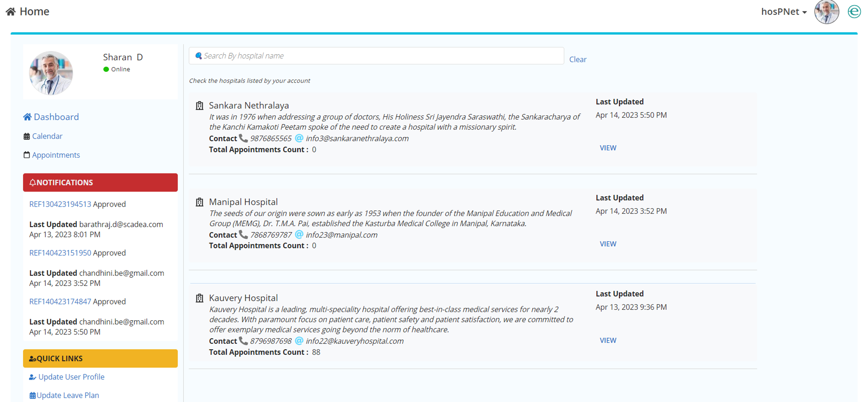Click the Manipal Hospital phone icon
This screenshot has width=868, height=402.
(x=243, y=234)
